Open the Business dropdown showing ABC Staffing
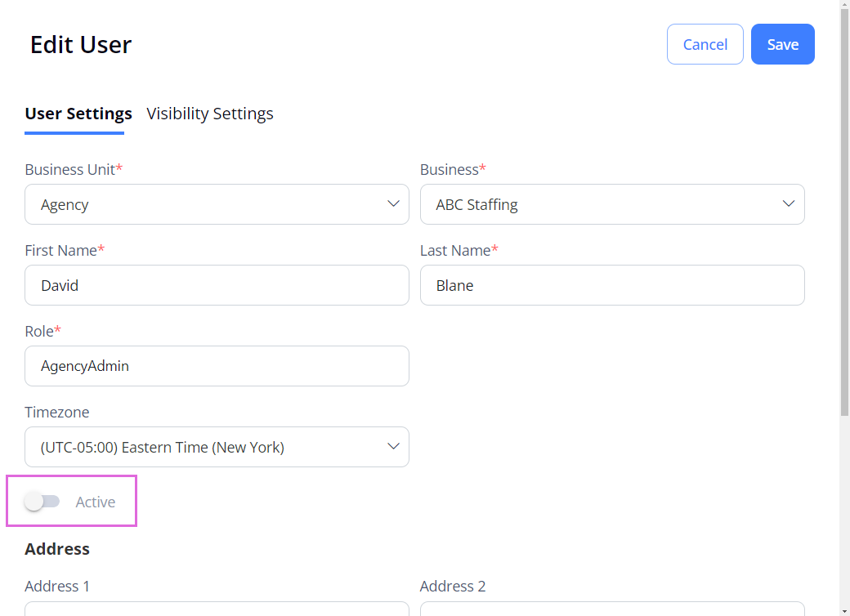This screenshot has width=850, height=616. (x=612, y=204)
